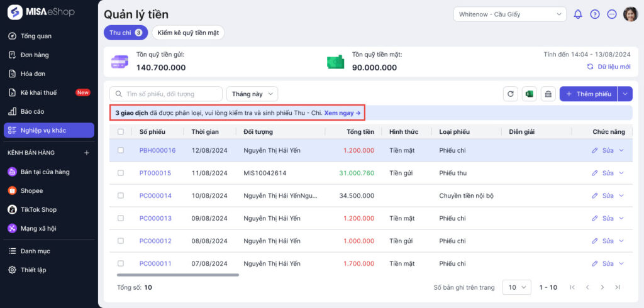Viewport: 644px width, 308px height.
Task: Click the user avatar in the top right
Action: pos(630,14)
